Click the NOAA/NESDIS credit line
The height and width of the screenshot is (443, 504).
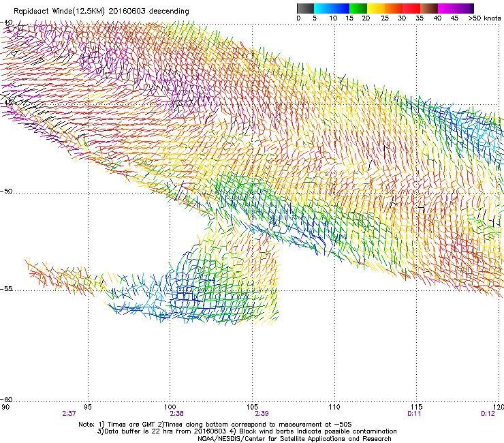(x=294, y=439)
